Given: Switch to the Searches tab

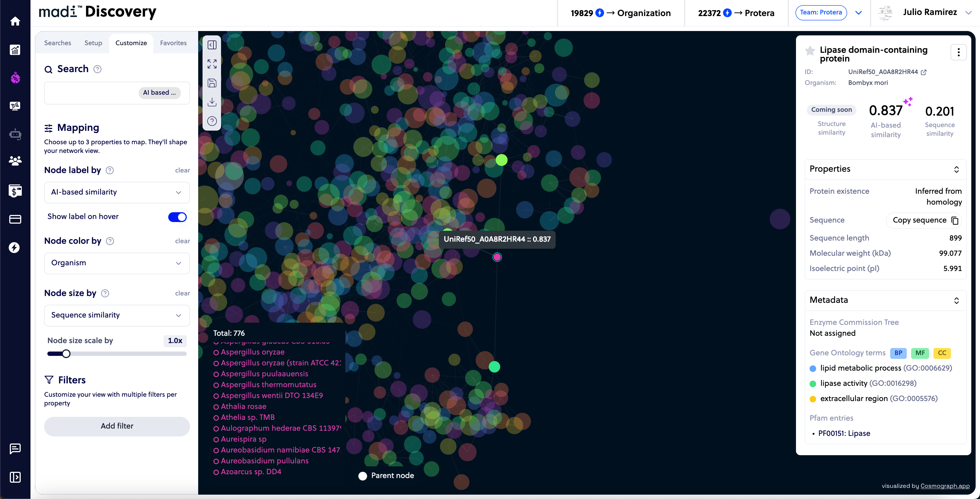Looking at the screenshot, I should pyautogui.click(x=57, y=43).
